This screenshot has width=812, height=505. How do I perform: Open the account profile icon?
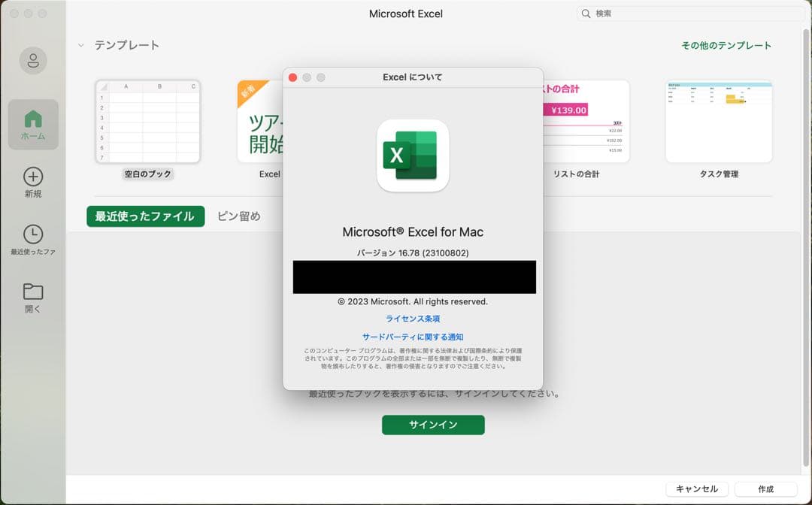click(33, 61)
